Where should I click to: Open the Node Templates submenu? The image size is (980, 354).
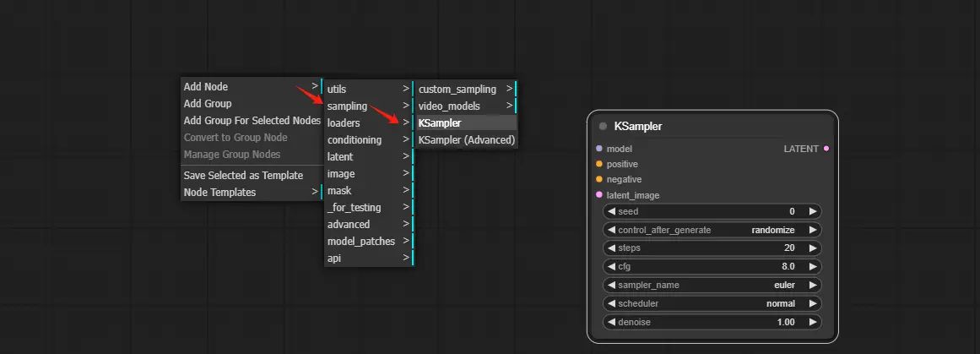(251, 193)
